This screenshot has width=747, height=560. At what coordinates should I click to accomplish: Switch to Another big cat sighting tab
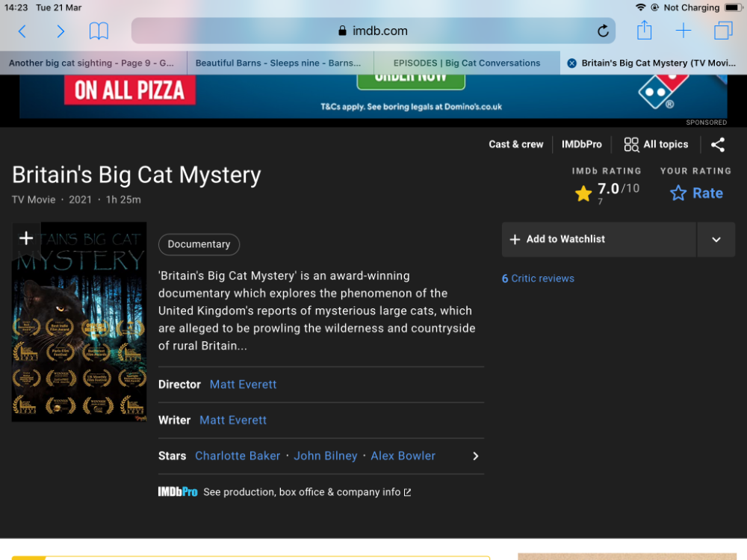coord(93,63)
